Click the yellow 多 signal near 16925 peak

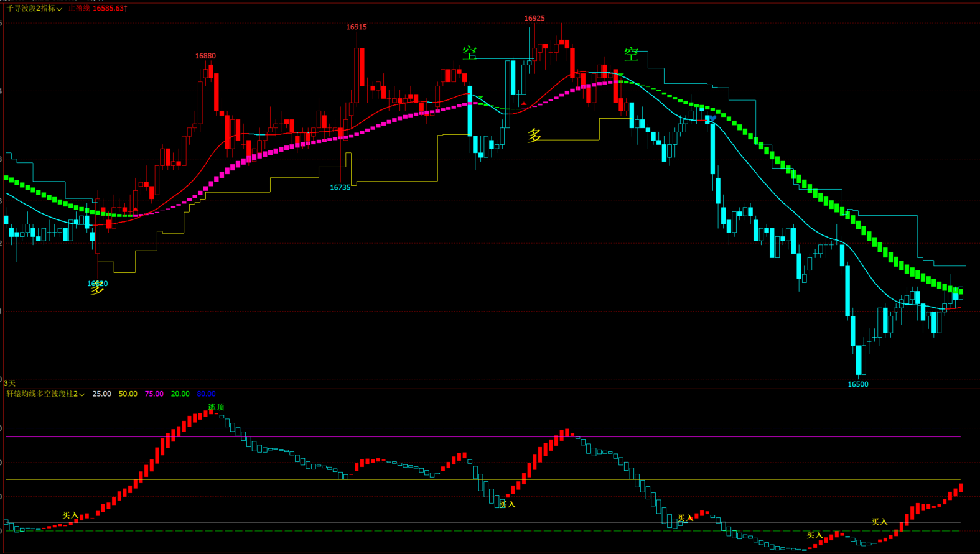(534, 136)
